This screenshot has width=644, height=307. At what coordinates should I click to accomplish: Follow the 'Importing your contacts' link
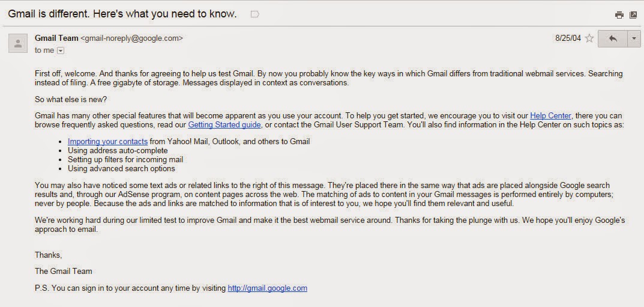click(107, 142)
